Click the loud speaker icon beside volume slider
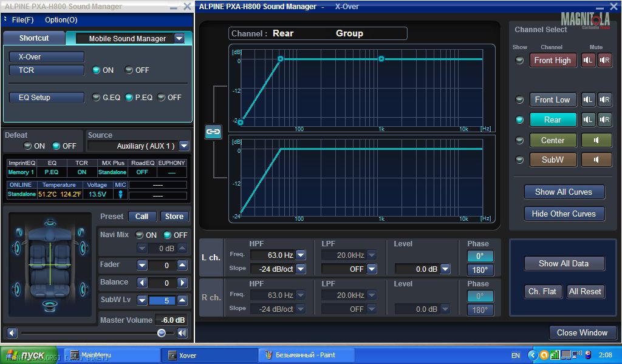This screenshot has width=622, height=364. click(182, 333)
